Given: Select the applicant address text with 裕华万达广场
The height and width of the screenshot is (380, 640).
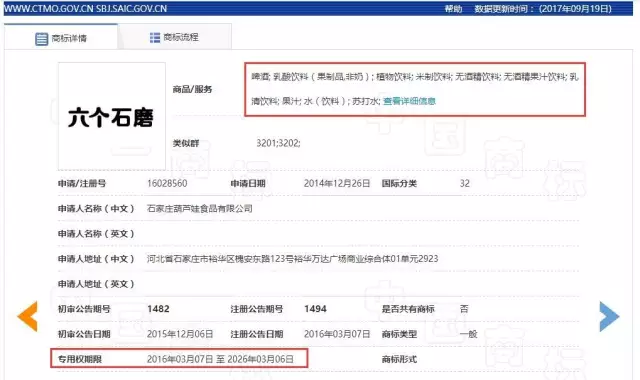Looking at the screenshot, I should click(292, 259).
